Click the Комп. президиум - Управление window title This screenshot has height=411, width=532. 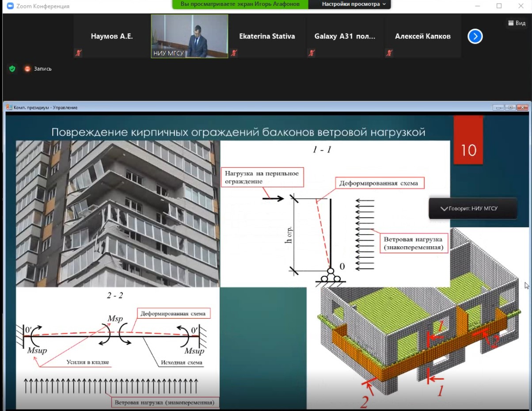pos(46,107)
